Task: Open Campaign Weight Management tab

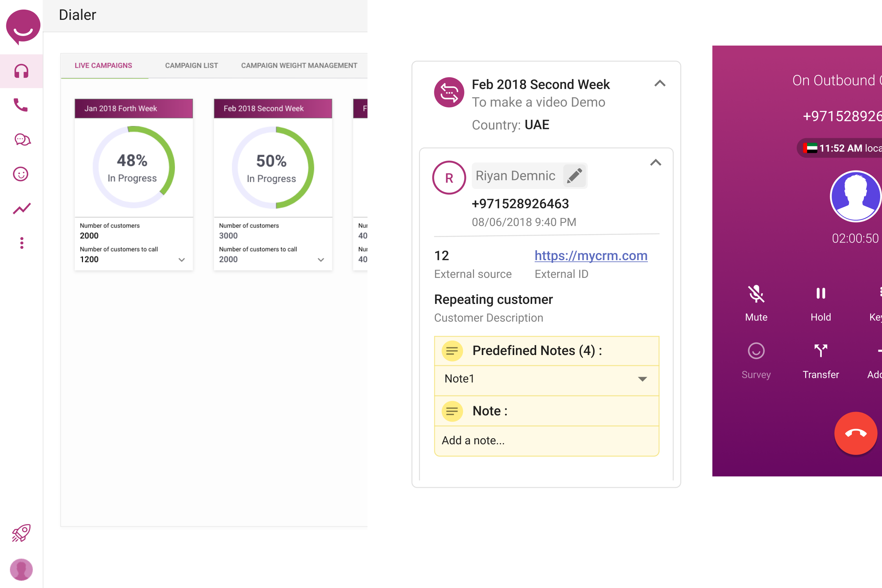Action: [x=299, y=66]
